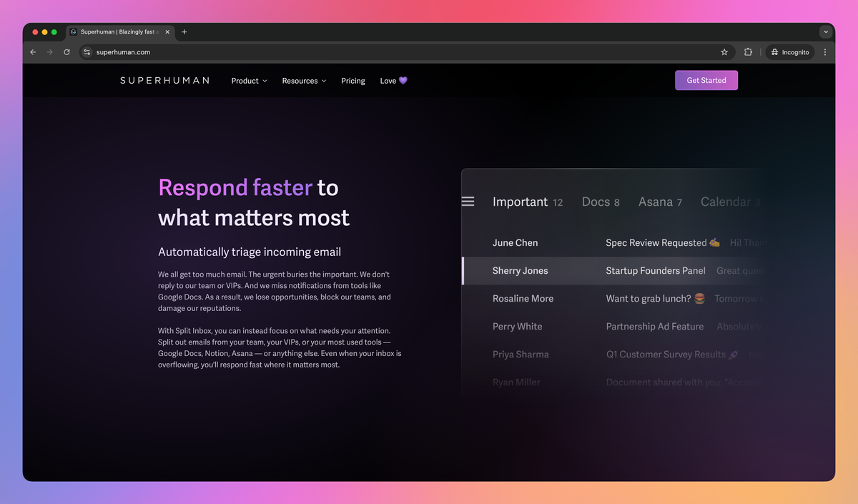This screenshot has height=504, width=858.
Task: Open the hamburger menu in inbox preview
Action: pyautogui.click(x=468, y=202)
